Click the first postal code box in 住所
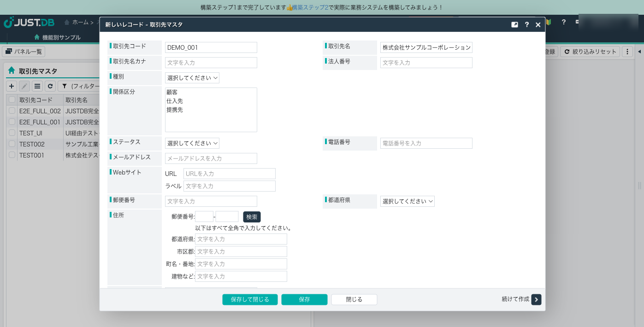The width and height of the screenshot is (644, 327). tap(204, 216)
